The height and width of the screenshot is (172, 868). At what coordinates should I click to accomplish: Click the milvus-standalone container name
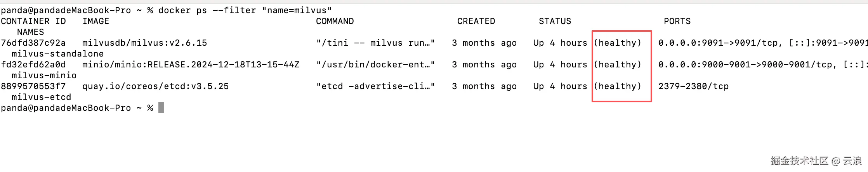(57, 54)
